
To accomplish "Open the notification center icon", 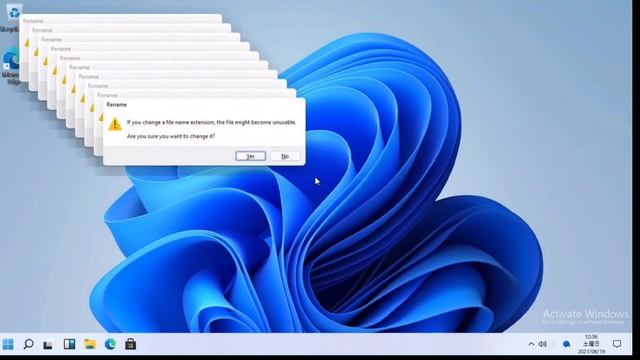I will point(617,344).
